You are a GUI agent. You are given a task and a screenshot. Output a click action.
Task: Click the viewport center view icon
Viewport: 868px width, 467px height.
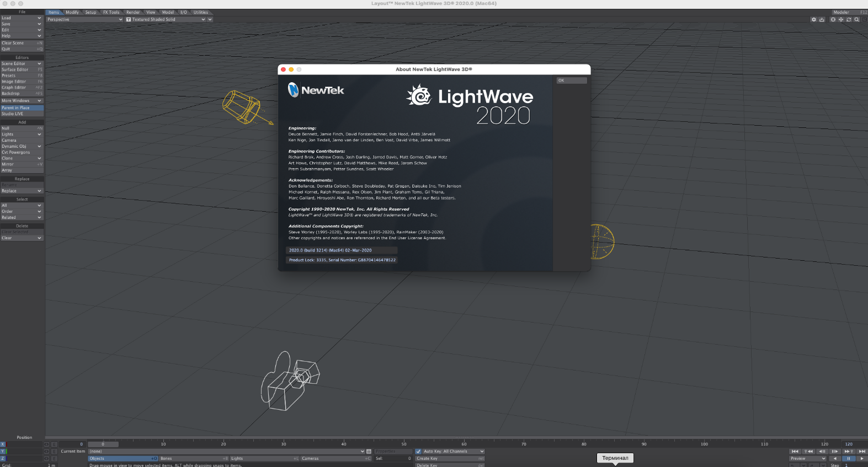(x=833, y=19)
